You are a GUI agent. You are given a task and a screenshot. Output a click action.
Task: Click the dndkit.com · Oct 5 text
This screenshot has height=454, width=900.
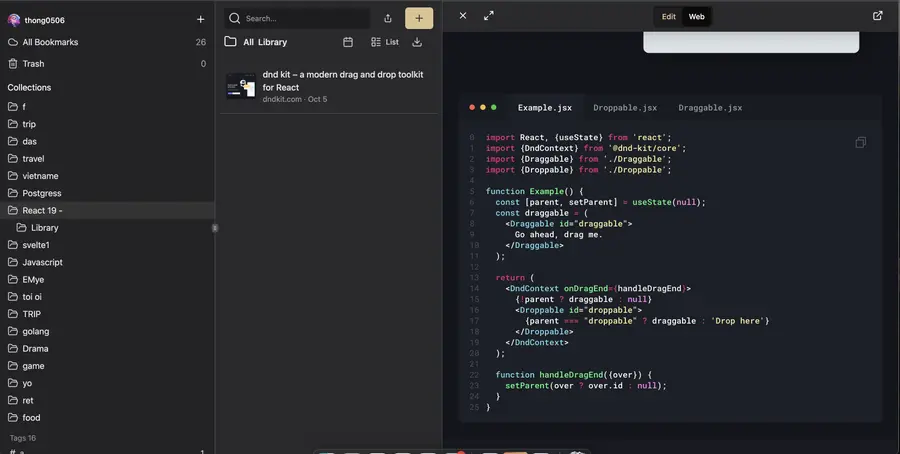[x=294, y=99]
